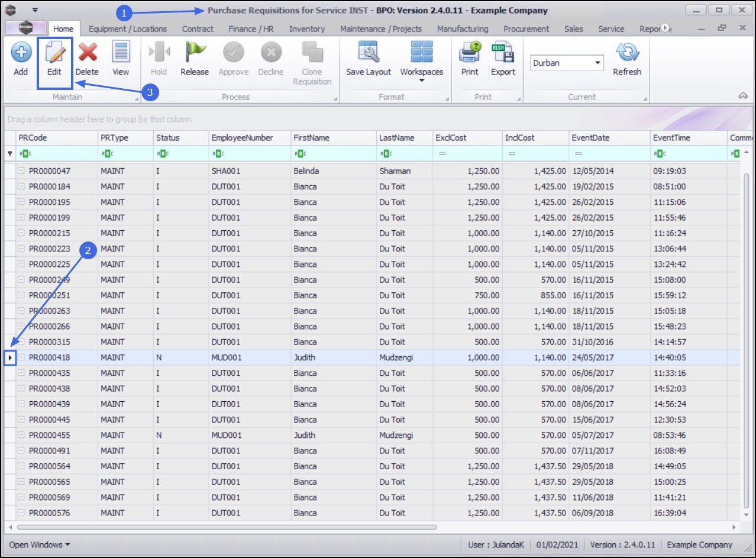Open the View record icon
The width and height of the screenshot is (756, 558).
(121, 54)
